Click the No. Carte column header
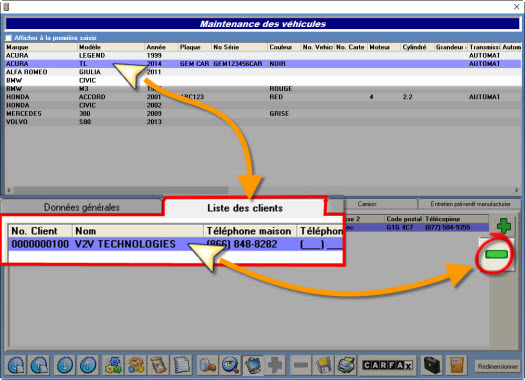This screenshot has height=380, width=525. tap(351, 47)
